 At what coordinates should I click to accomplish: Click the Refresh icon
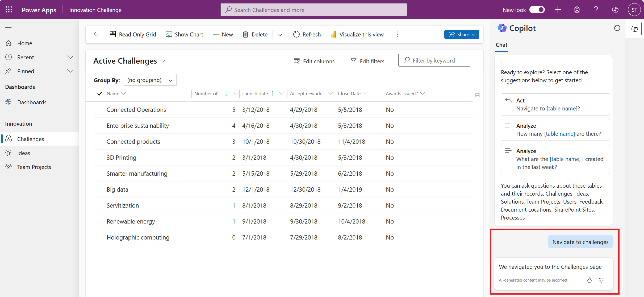click(x=295, y=34)
